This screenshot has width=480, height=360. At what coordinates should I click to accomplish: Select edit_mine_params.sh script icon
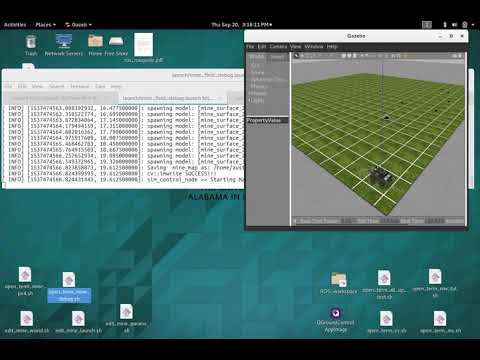tap(126, 318)
